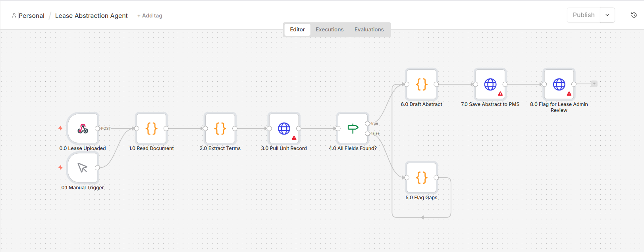This screenshot has width=644, height=252.
Task: Click the plus connector after node 8.0
Action: coord(594,84)
